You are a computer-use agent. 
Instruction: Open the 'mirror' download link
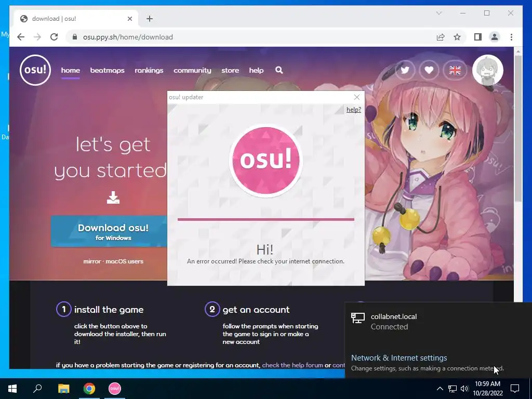tap(92, 261)
